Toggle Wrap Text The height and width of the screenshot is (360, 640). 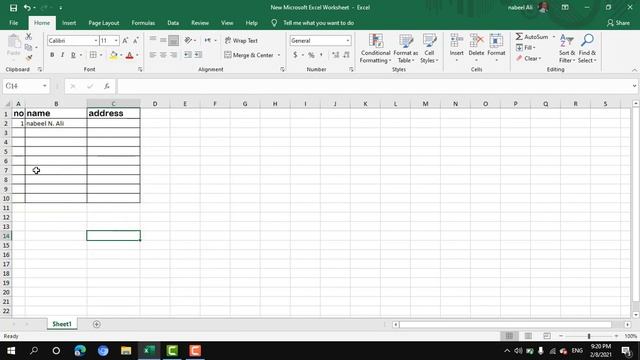(x=241, y=40)
